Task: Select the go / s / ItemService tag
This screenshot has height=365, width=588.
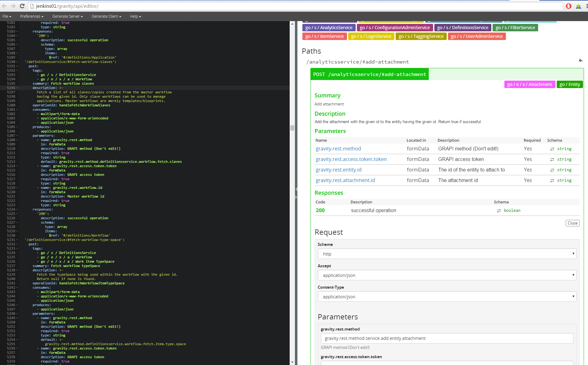Action: coord(324,36)
